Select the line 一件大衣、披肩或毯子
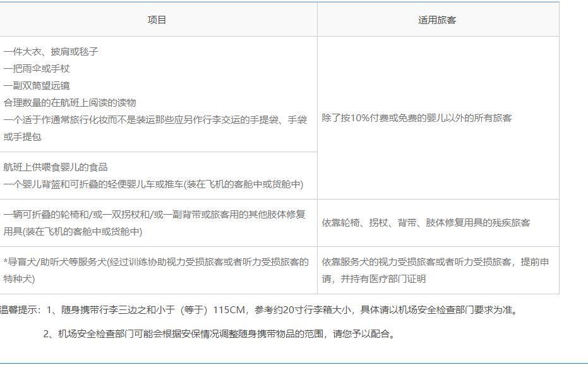The width and height of the screenshot is (588, 365). pyautogui.click(x=51, y=51)
